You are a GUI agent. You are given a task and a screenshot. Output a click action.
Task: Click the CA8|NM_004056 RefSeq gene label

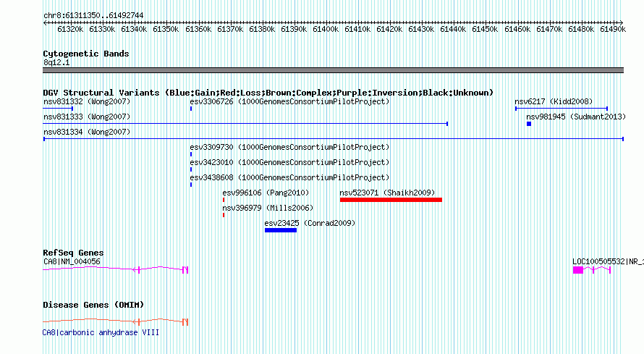[72, 261]
